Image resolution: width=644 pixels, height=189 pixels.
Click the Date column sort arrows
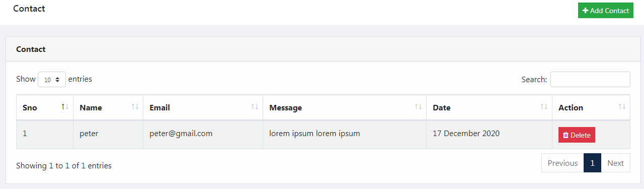click(x=544, y=106)
